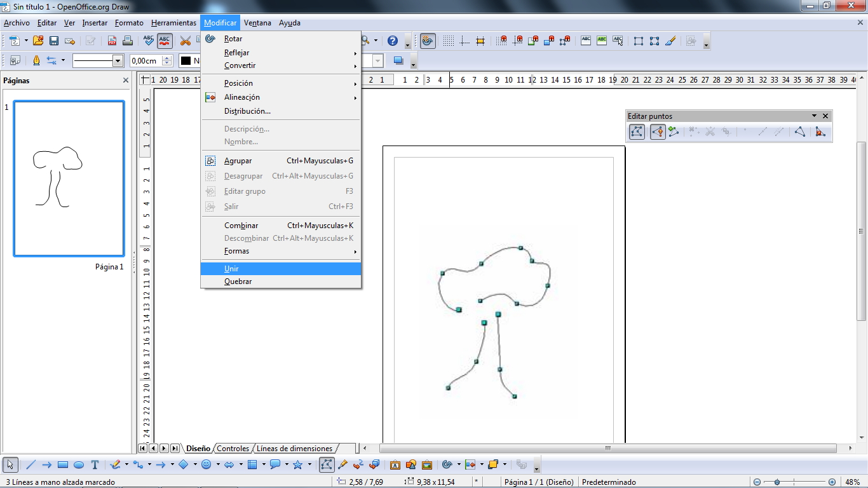
Task: Click the zoom in plus button
Action: (x=832, y=482)
